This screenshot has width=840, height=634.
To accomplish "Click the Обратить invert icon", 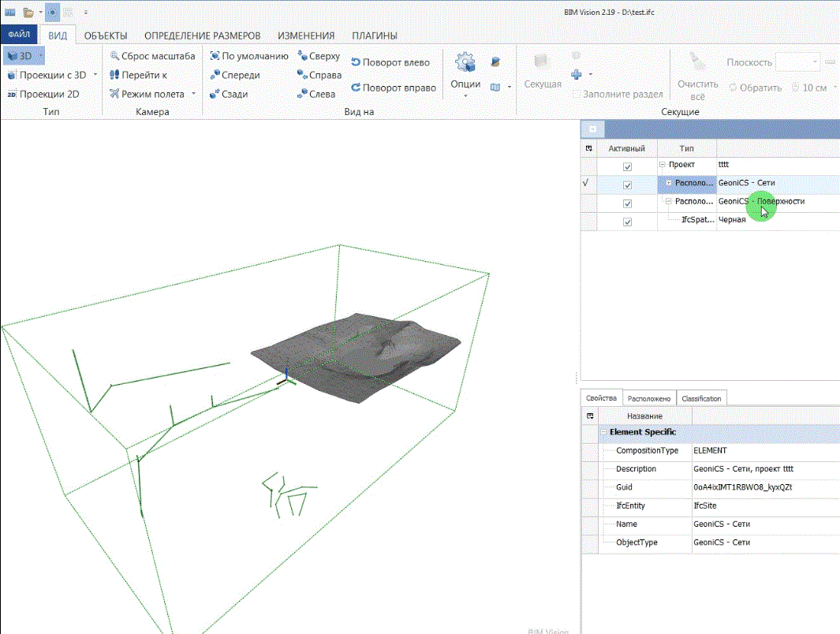I will [x=733, y=88].
